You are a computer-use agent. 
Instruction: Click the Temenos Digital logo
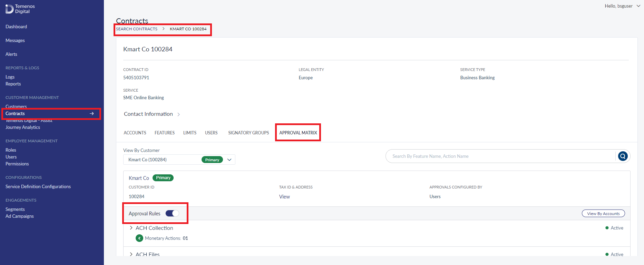pos(20,9)
